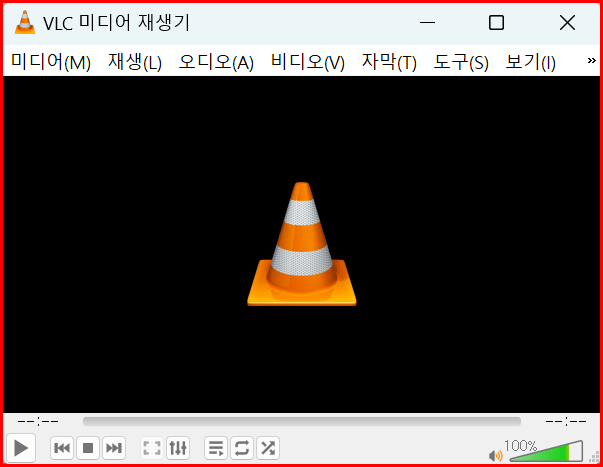Click the playback seek bar
The width and height of the screenshot is (603, 467).
302,421
